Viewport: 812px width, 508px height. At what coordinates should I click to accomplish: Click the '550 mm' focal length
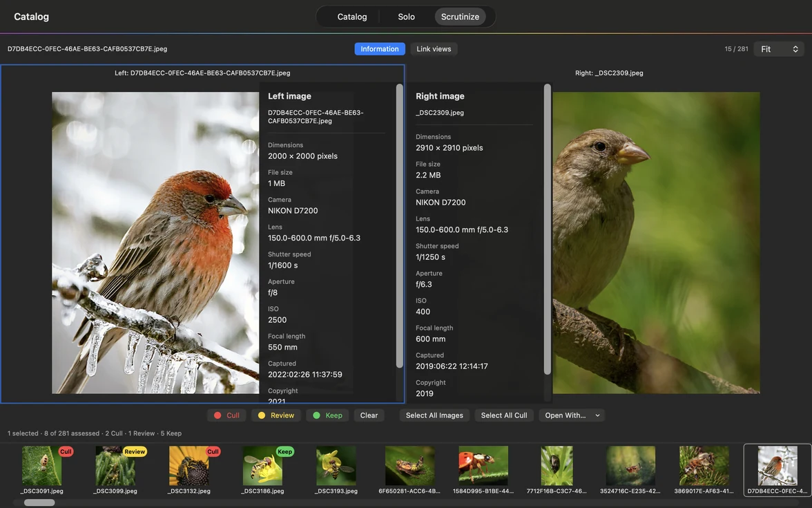click(x=282, y=347)
